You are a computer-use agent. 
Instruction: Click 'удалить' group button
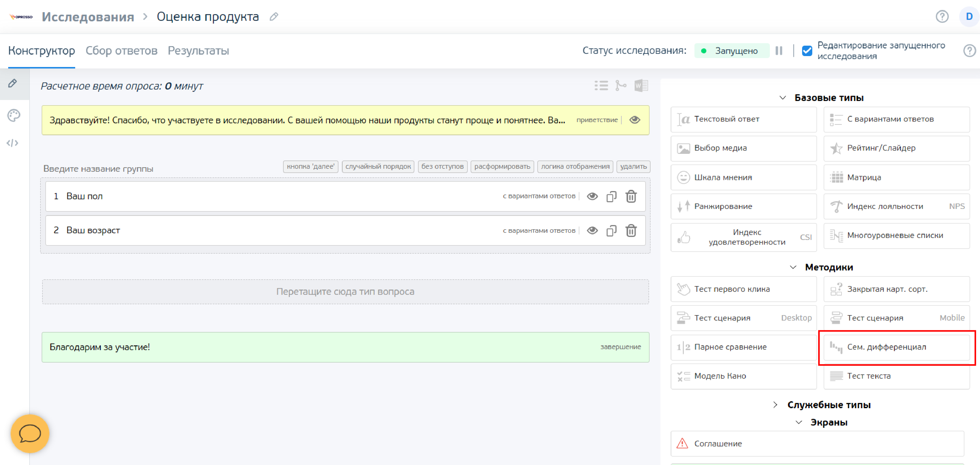(x=633, y=167)
